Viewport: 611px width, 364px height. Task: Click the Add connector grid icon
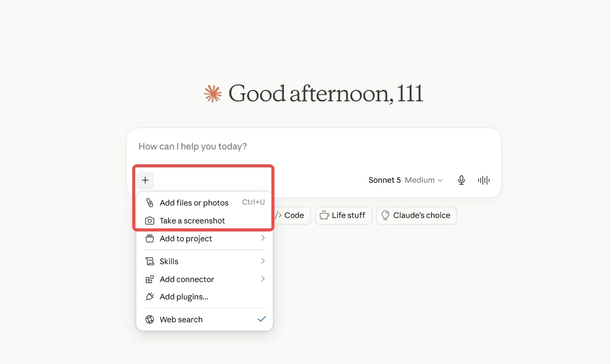point(150,279)
